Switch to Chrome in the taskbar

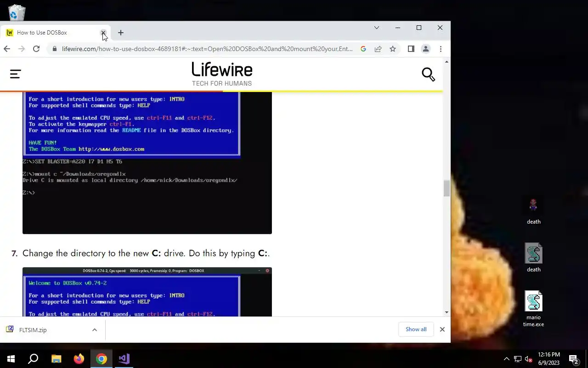(102, 359)
